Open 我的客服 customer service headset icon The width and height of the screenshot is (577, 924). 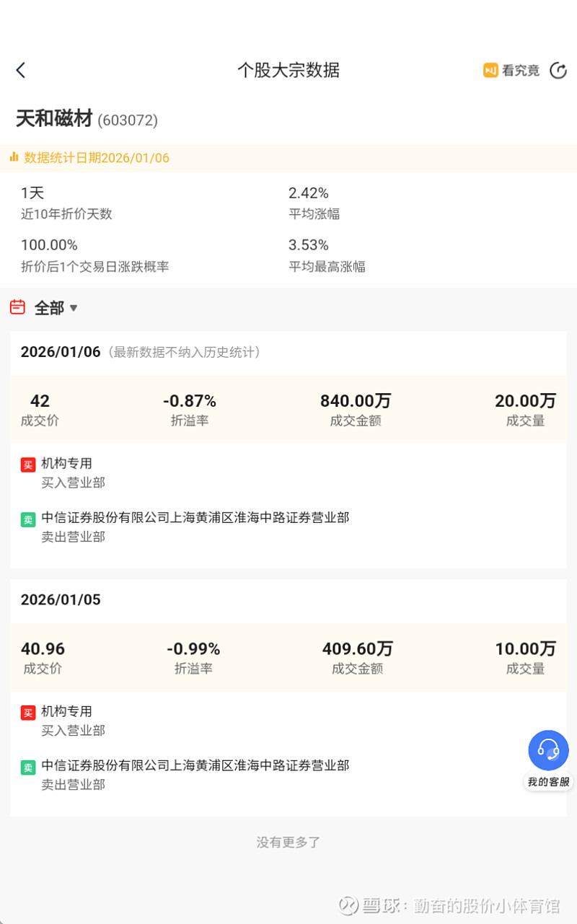[548, 750]
